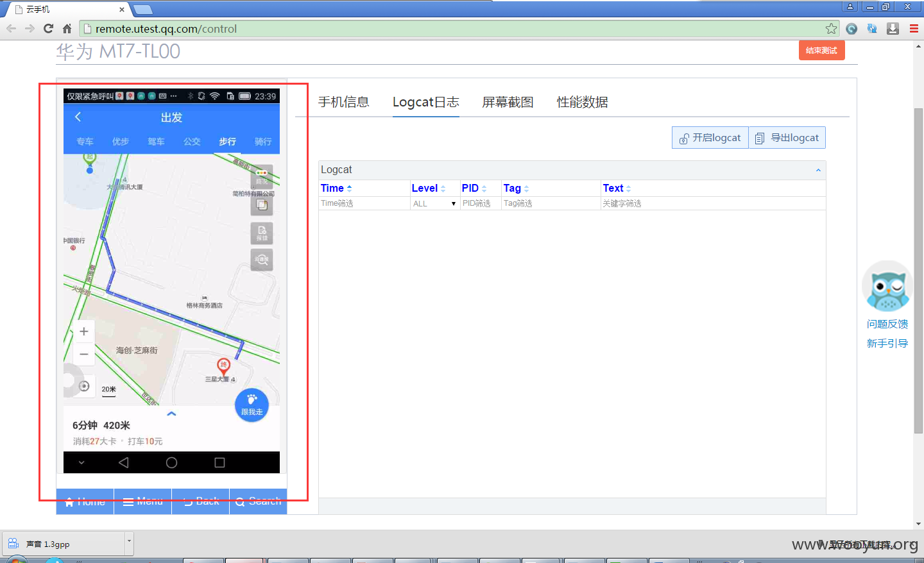Tap the red destination pin at 三星大厦
This screenshot has height=563, width=924.
coord(223,367)
